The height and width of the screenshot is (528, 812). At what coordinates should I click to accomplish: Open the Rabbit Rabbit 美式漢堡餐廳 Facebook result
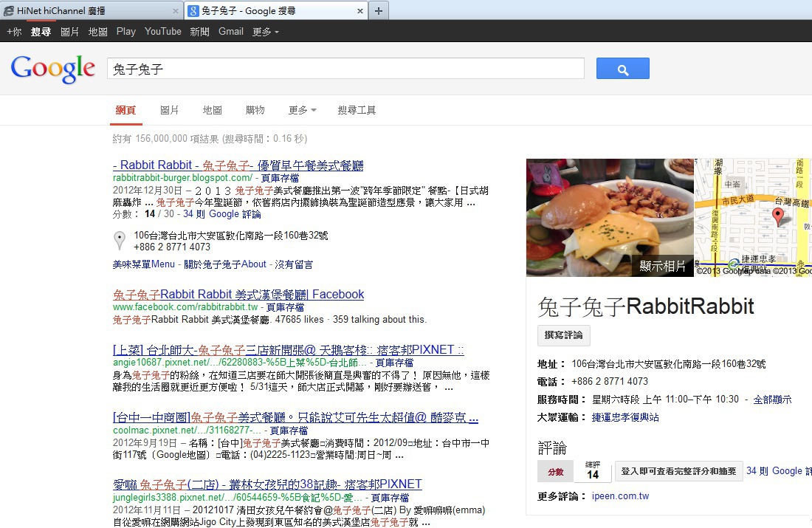pos(238,295)
